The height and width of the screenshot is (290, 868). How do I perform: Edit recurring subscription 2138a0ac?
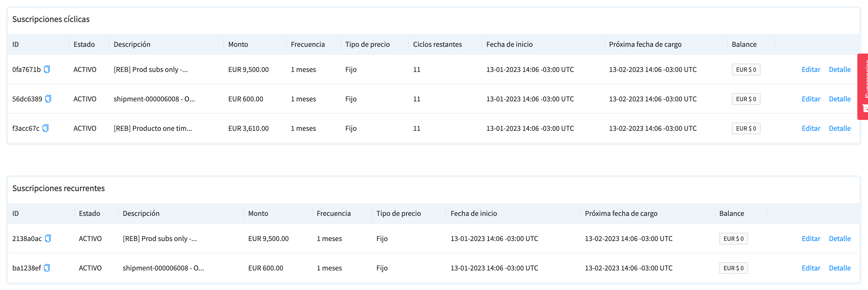coord(811,238)
